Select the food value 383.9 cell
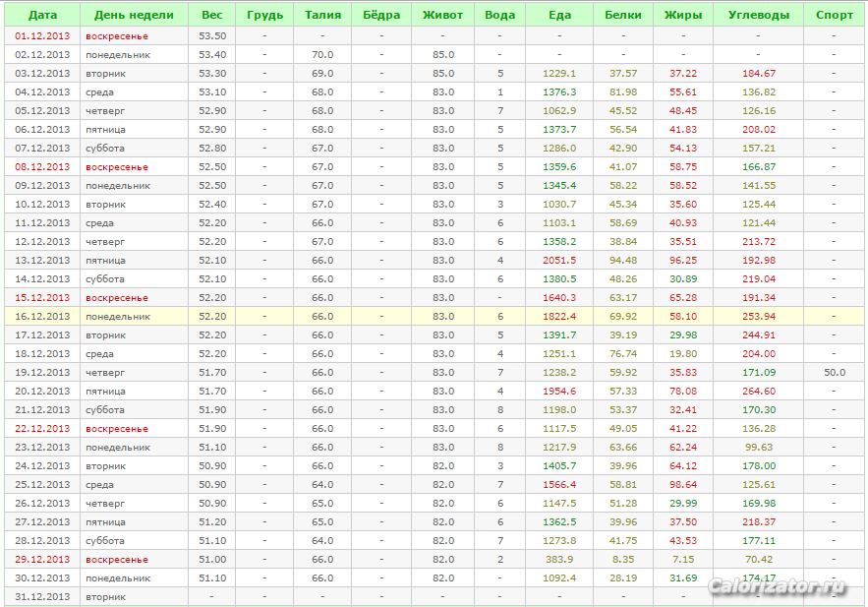 point(559,559)
